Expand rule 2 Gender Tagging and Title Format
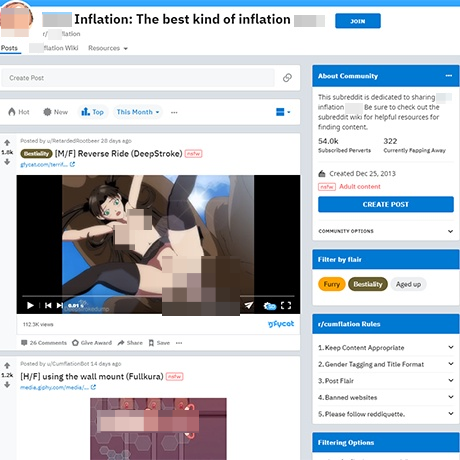Viewport: 460px width, 460px height. [x=386, y=364]
